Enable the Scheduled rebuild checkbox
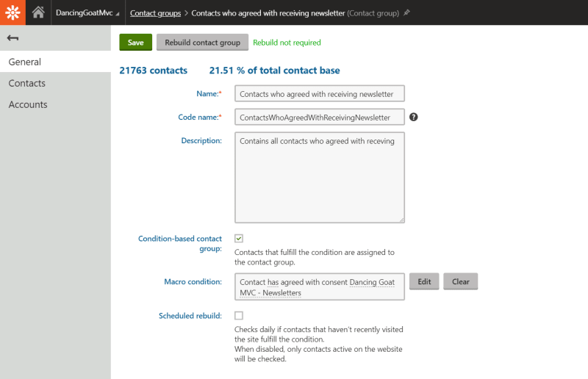588x379 pixels. [x=239, y=316]
